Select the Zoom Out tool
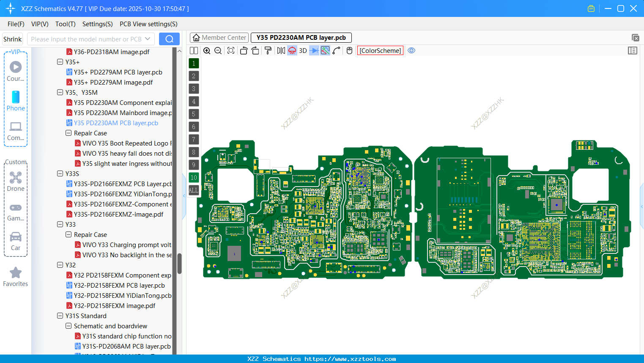Viewport: 644px width, 363px height. tap(218, 50)
